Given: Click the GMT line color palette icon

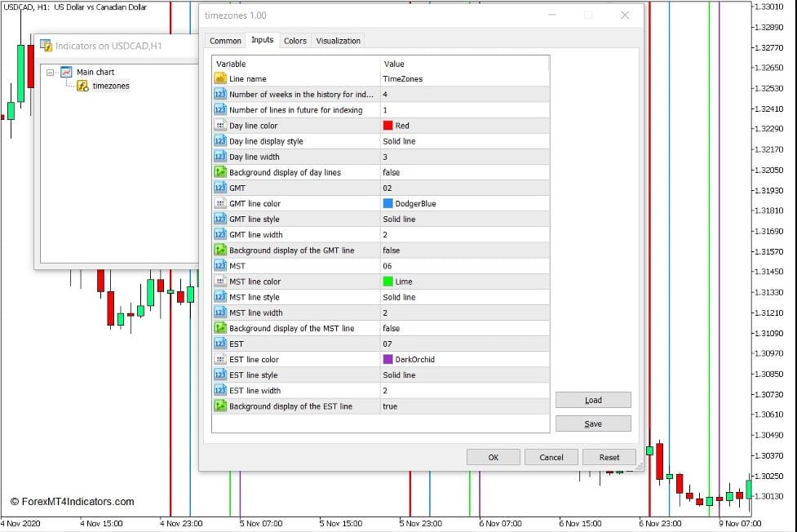Looking at the screenshot, I should (220, 203).
